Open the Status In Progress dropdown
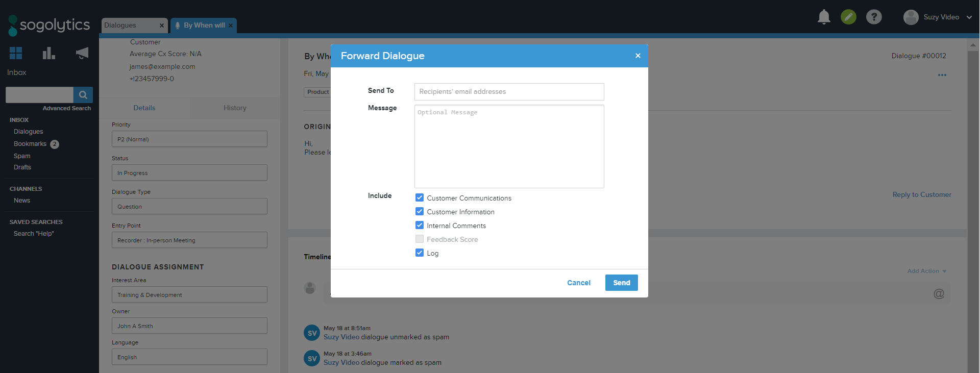The width and height of the screenshot is (980, 373). pyautogui.click(x=189, y=173)
